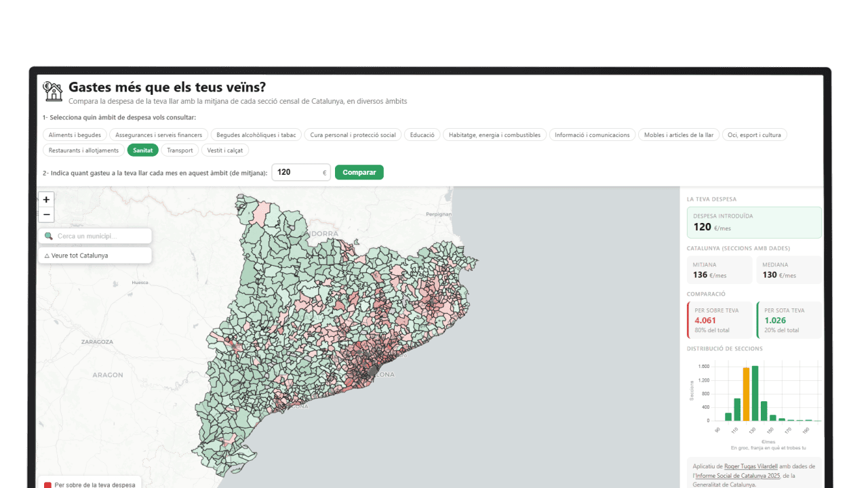Open Informe Social de Catalunya 2025 link

[741, 475]
